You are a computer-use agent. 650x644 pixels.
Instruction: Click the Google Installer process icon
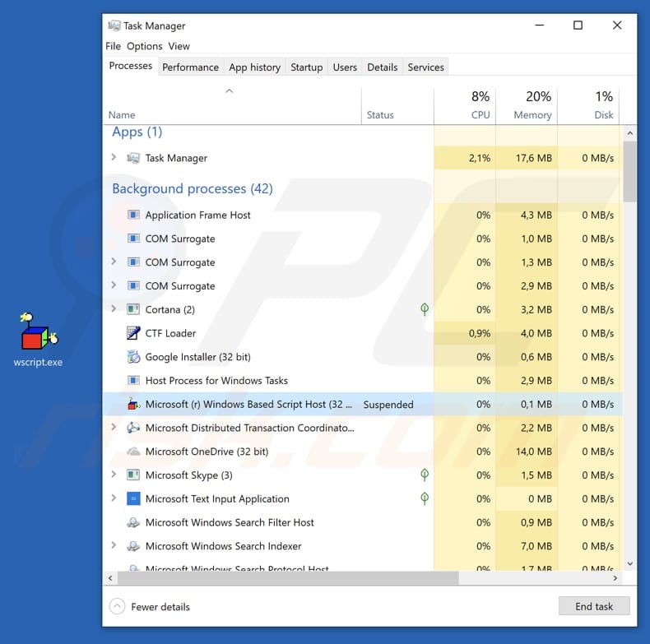click(x=133, y=356)
